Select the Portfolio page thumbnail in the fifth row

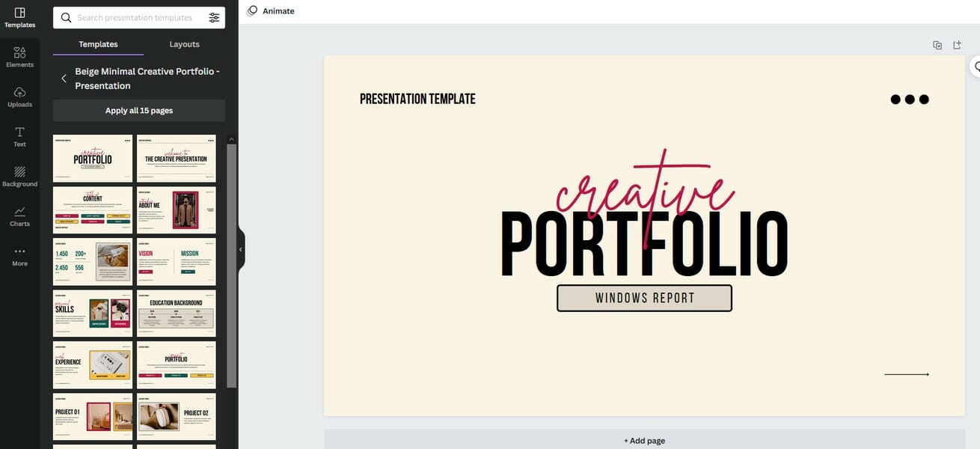177,364
